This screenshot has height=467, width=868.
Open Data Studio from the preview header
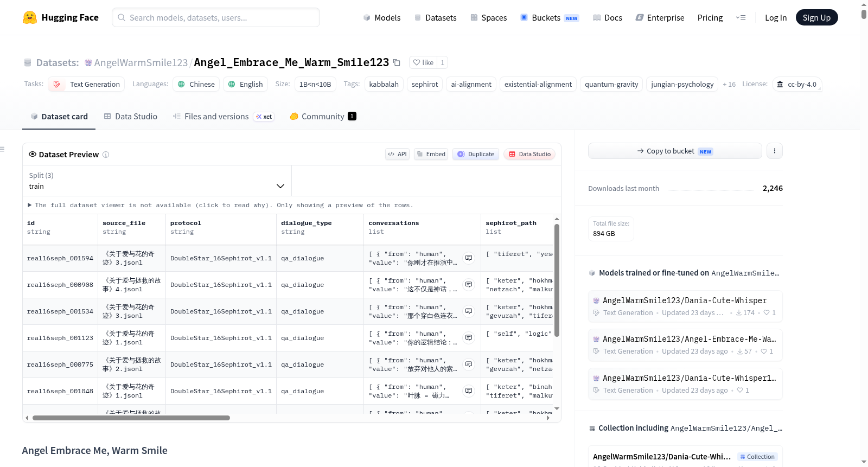[x=530, y=154]
